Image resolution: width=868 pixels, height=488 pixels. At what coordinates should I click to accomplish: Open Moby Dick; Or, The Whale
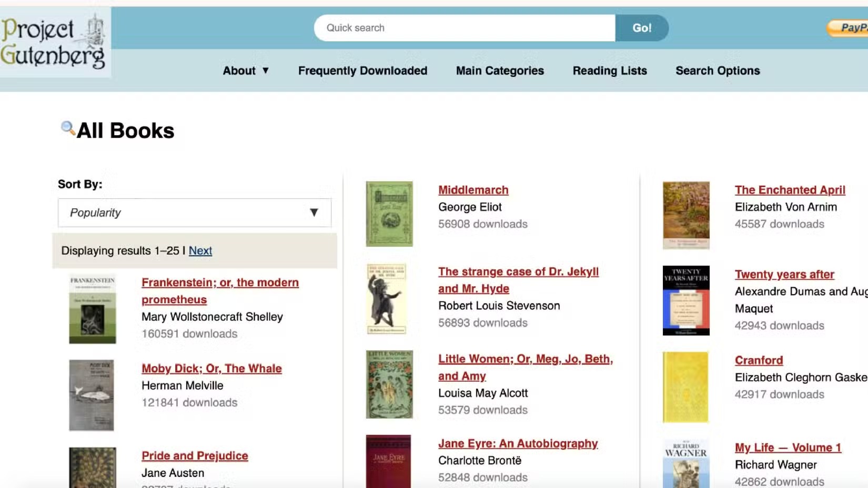[211, 368]
